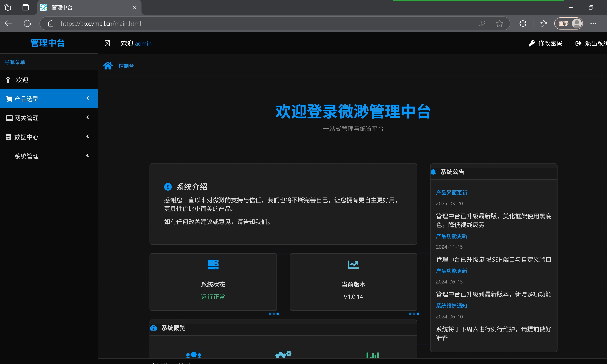Click the gauge icon next to 系统概览
This screenshot has width=607, height=364.
click(153, 328)
